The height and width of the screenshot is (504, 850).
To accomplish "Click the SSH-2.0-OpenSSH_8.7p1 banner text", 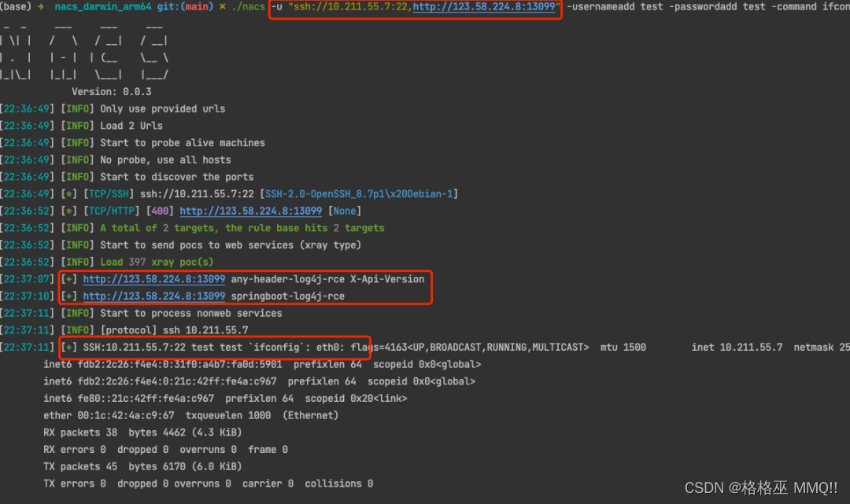I will tap(359, 194).
